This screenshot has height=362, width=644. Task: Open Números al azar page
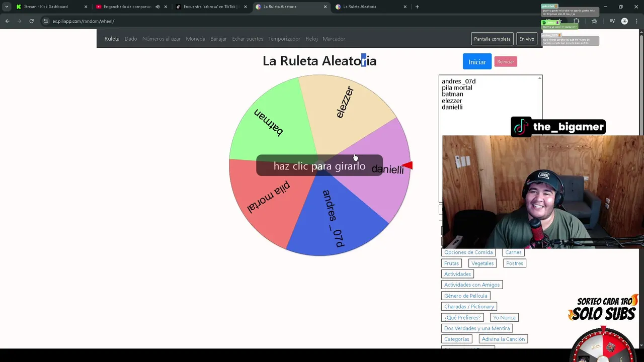162,39
